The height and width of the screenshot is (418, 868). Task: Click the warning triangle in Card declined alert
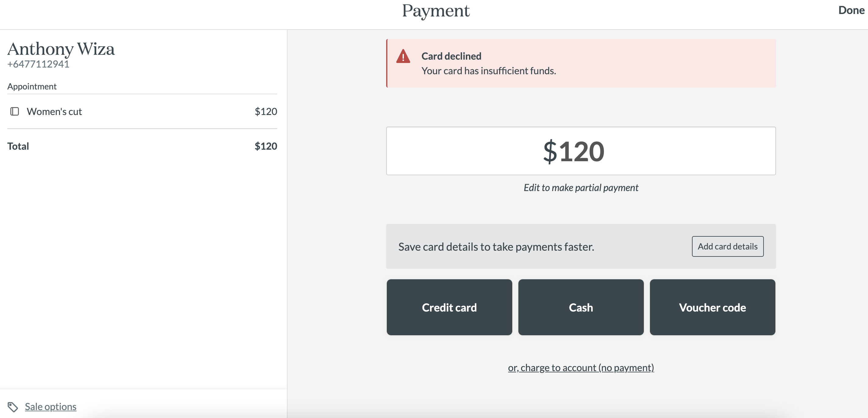403,57
